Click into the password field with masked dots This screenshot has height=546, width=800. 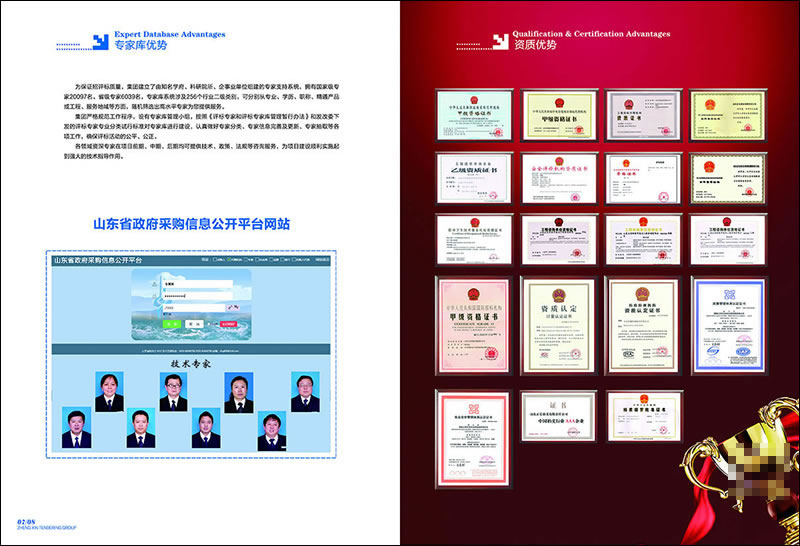click(195, 296)
